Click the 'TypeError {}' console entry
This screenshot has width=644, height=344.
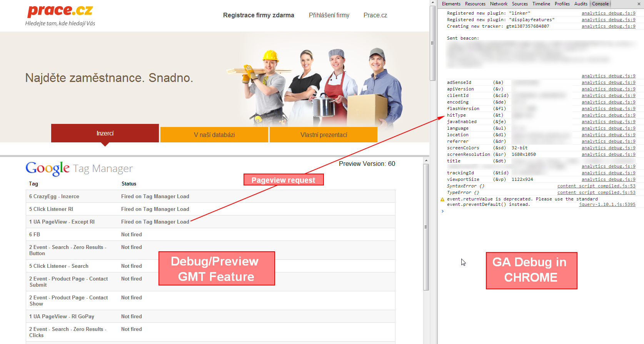pyautogui.click(x=463, y=192)
